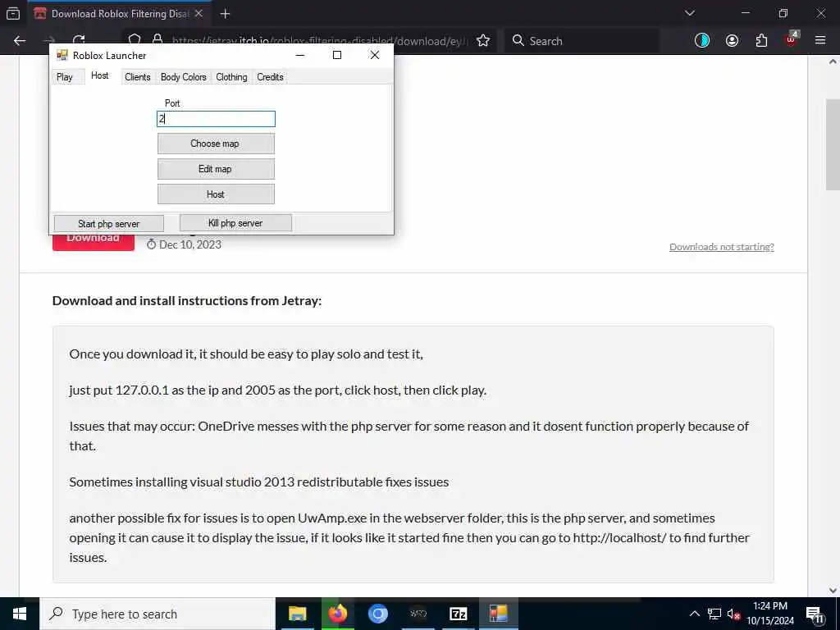Click the 'Sometimes installing visual studio 2013' line
Viewport: 840px width, 630px height.
pos(258,482)
